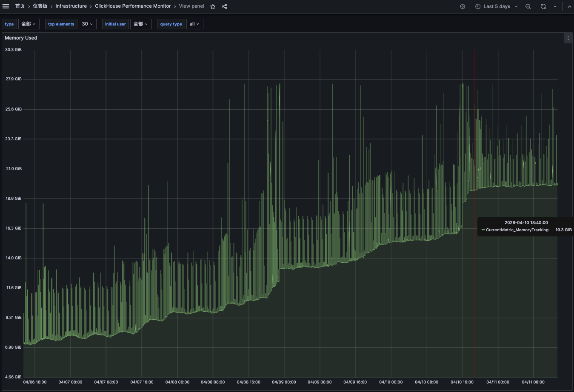Click the 11.6 GiB y-axis label
The image size is (574, 392).
pyautogui.click(x=13, y=288)
